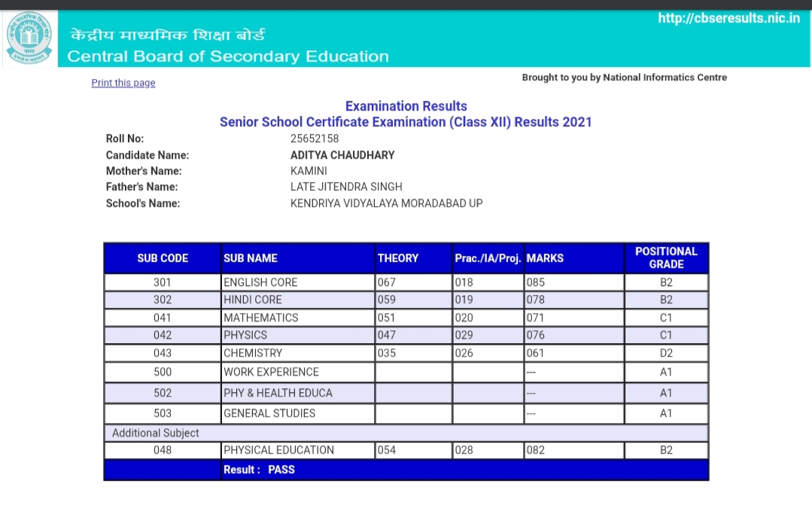Click Senior School Certificate Examination Results 2021 heading

click(406, 122)
